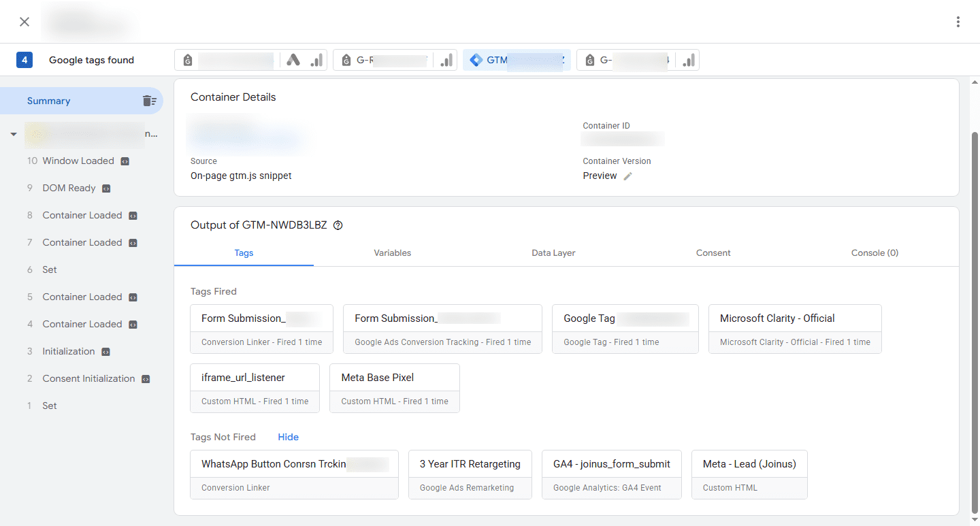Open the Data Layer tab

tap(553, 252)
